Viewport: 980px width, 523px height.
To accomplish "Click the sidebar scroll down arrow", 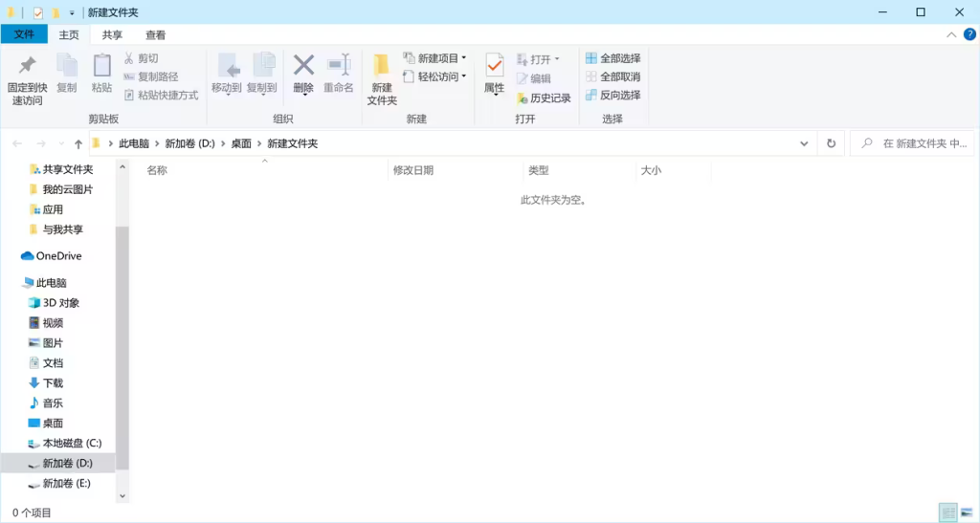I will [122, 496].
